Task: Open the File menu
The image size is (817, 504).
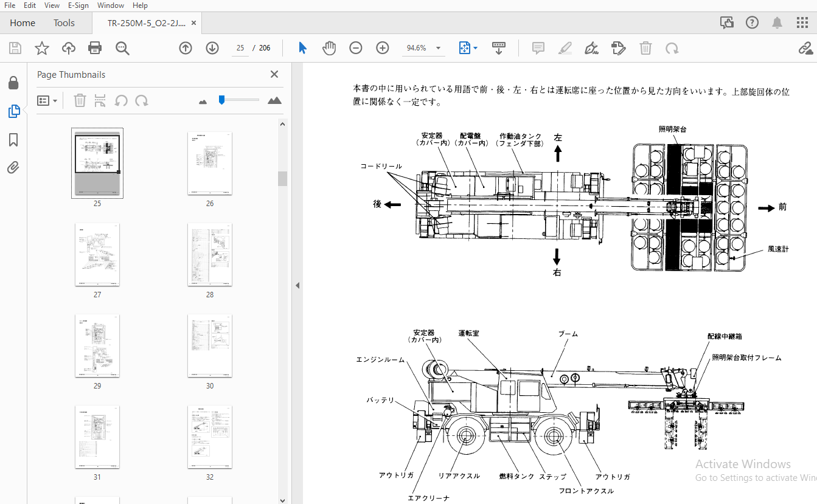Action: [x=10, y=5]
